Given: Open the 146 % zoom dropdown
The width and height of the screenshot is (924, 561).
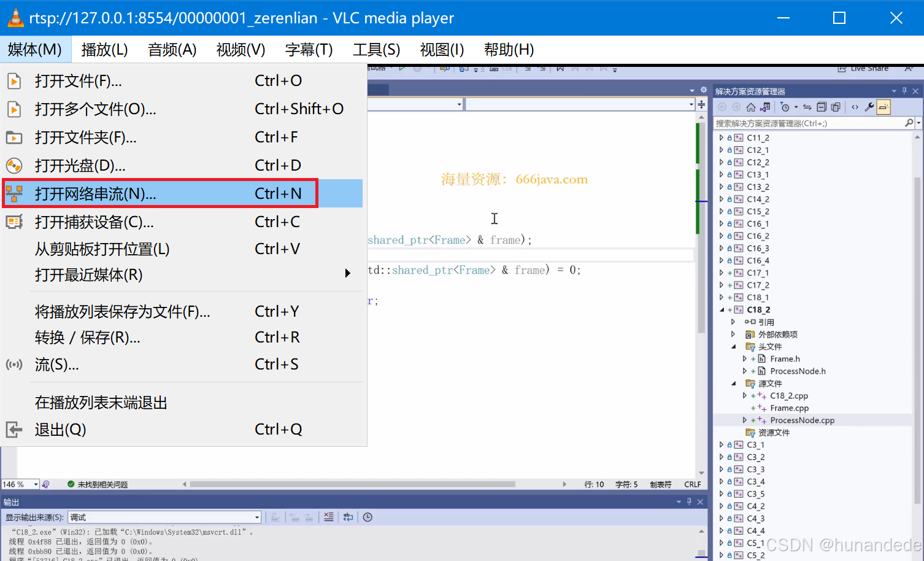Looking at the screenshot, I should [x=36, y=484].
